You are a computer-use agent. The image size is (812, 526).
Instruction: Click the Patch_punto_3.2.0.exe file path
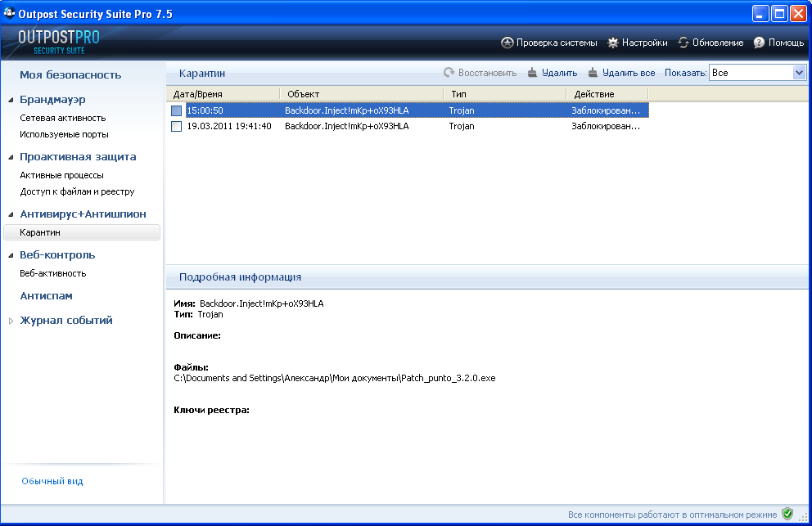335,379
